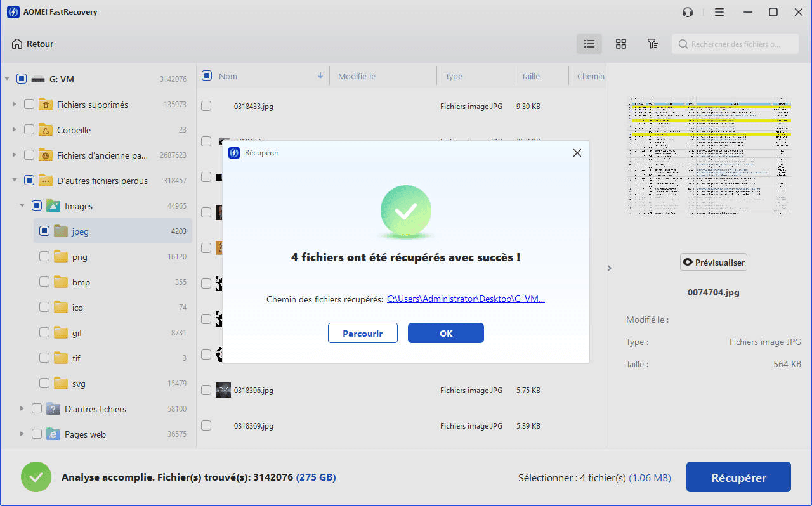
Task: Select the Corbeille recycle folder icon
Action: coord(45,130)
